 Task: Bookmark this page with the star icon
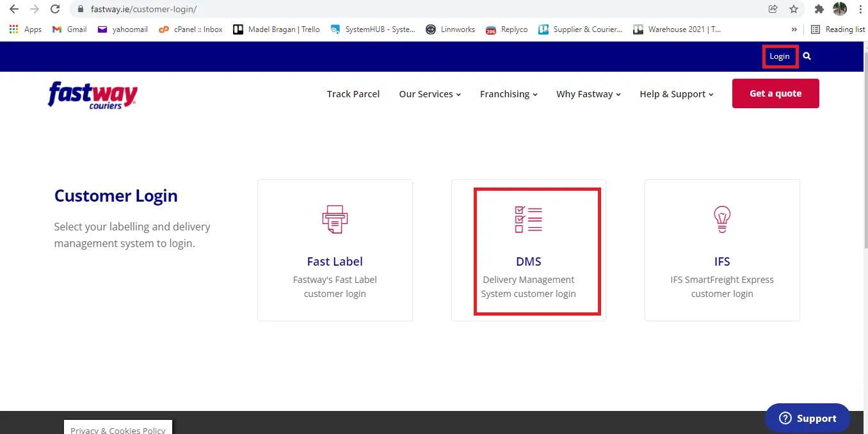pyautogui.click(x=794, y=9)
